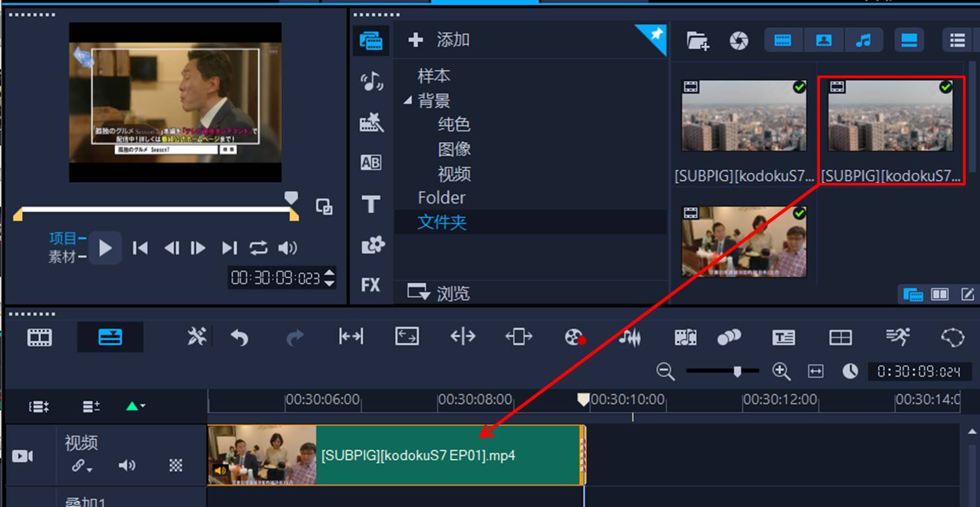Switch library to list view
The height and width of the screenshot is (507, 980).
(957, 40)
